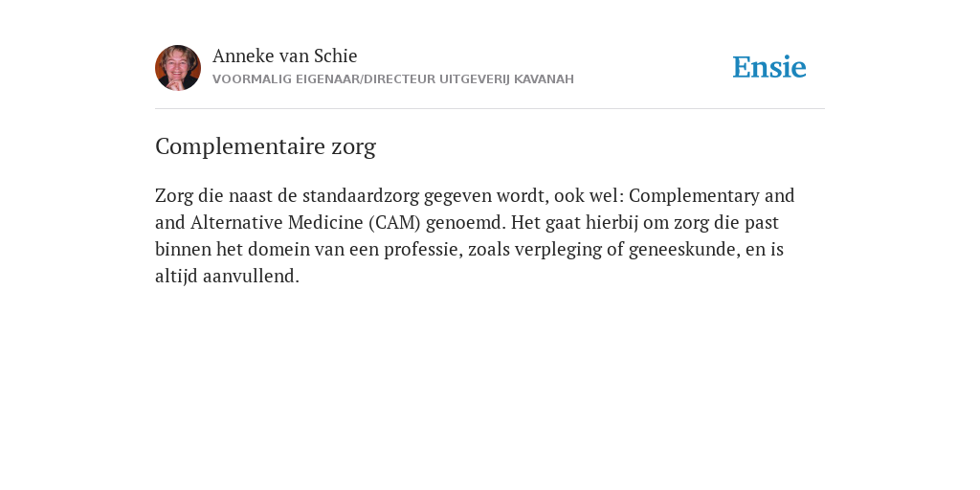
Task: Click 'Complementary and' at the first line's end
Action: tap(711, 195)
